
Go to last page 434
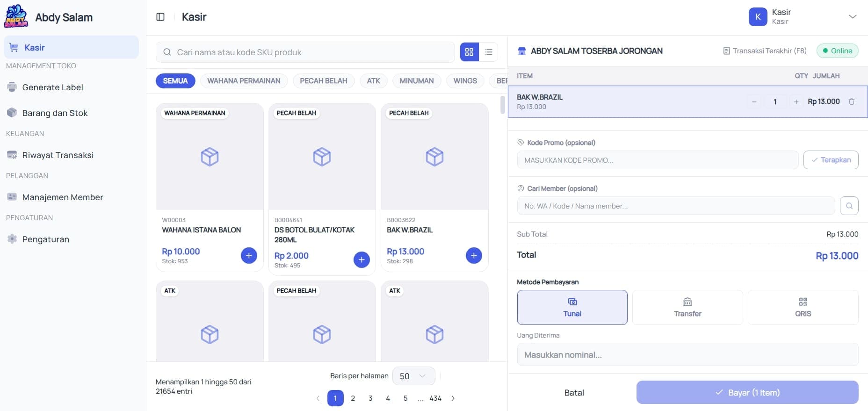435,398
